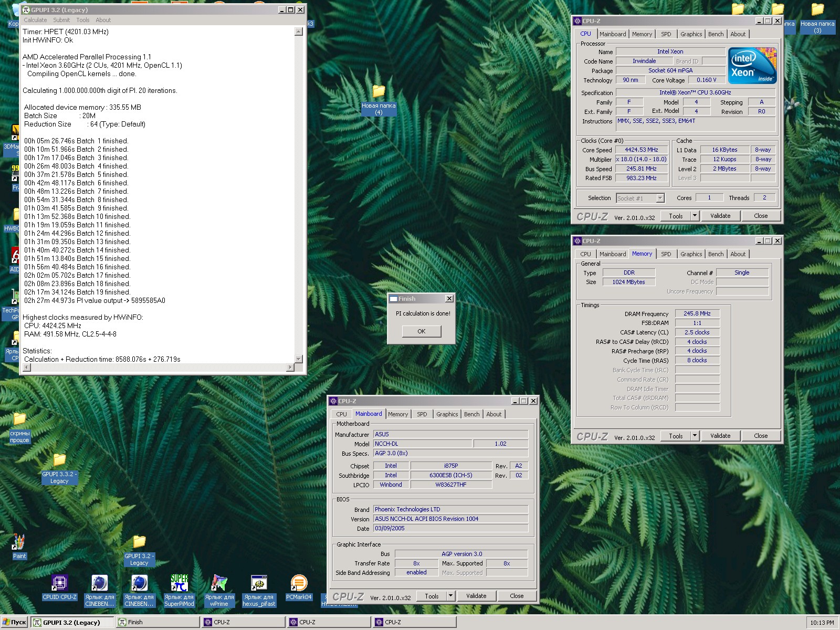Screen dimensions: 840x630
Task: Click Tools button in the top CPU-Z window
Action: [x=676, y=216]
